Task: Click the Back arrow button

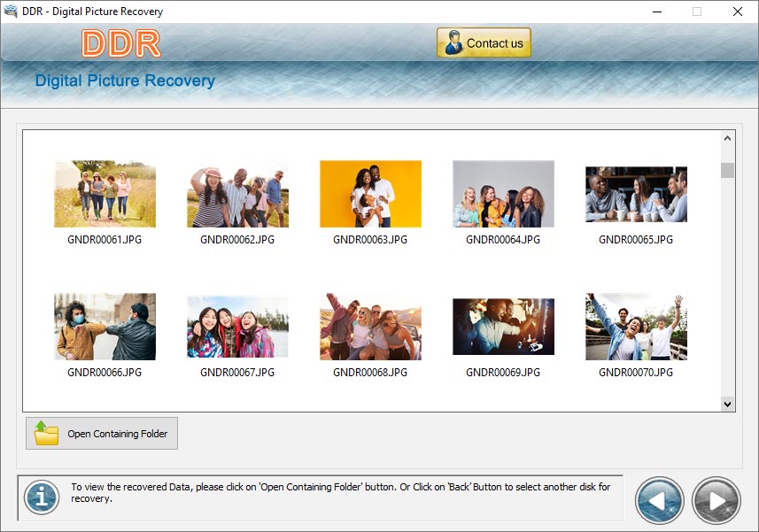Action: click(659, 501)
